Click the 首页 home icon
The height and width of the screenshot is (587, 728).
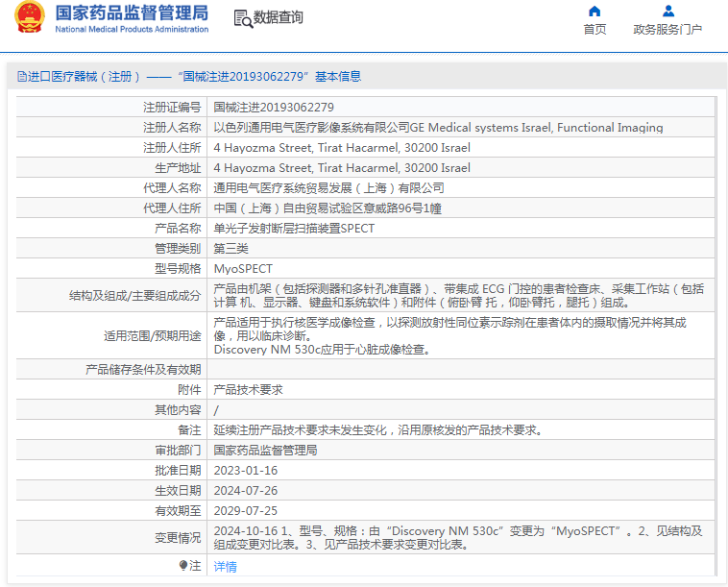595,11
